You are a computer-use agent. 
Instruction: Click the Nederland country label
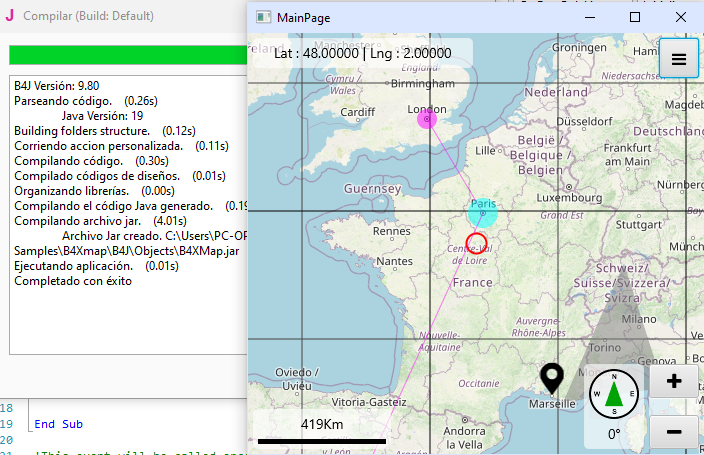pyautogui.click(x=556, y=92)
